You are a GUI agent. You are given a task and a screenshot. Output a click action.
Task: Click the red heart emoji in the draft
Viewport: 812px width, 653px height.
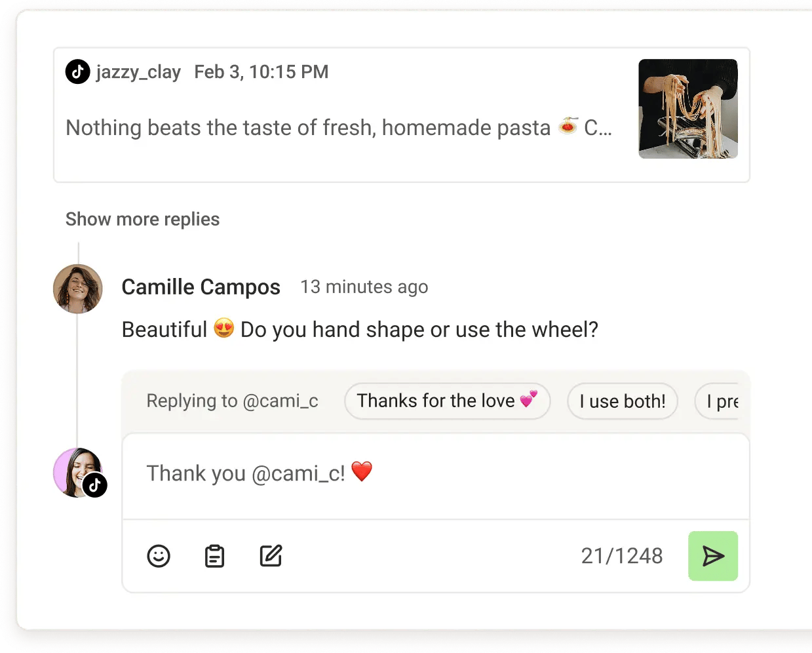362,471
